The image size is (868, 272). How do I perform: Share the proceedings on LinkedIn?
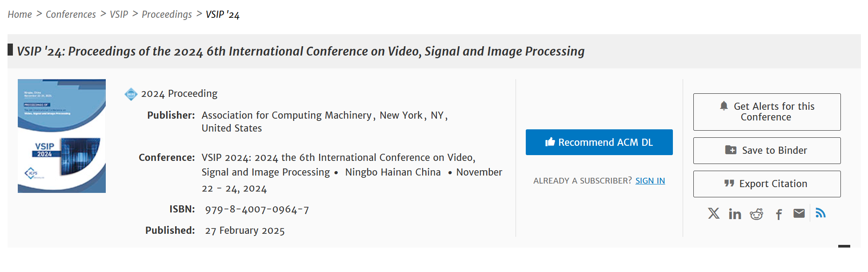tap(735, 214)
